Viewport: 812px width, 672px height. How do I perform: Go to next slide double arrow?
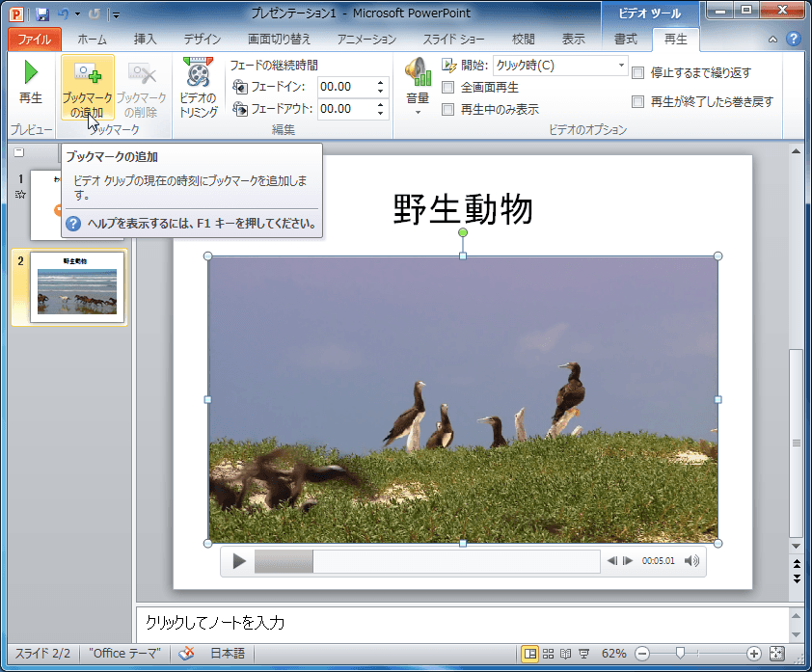(x=797, y=578)
